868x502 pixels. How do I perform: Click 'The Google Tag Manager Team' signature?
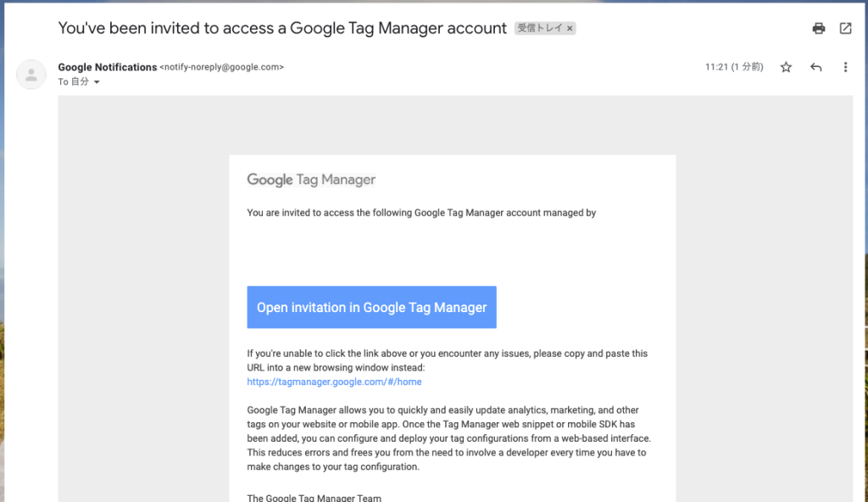point(314,498)
